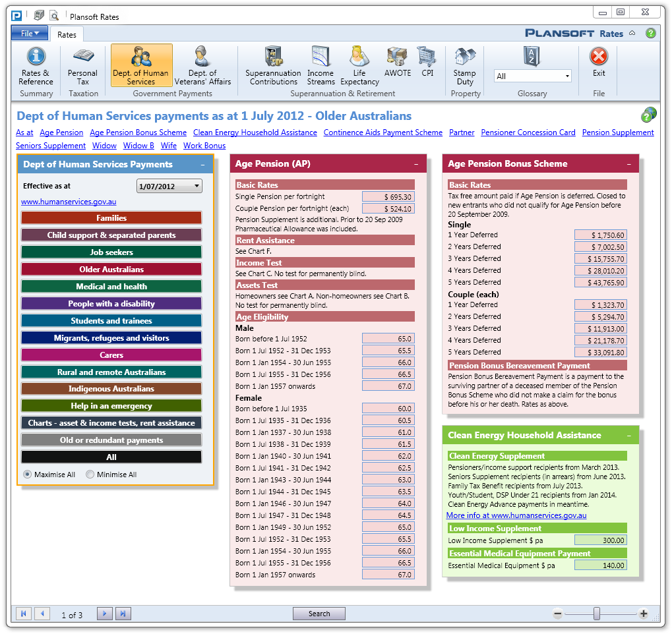Jump to Age Pension Bonus Scheme link

click(138, 132)
